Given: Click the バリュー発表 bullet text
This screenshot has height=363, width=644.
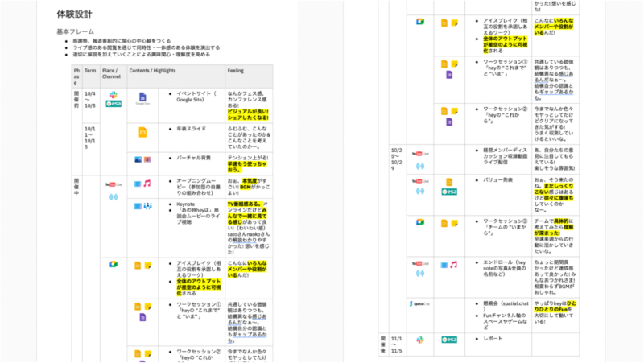Looking at the screenshot, I should coord(497,179).
